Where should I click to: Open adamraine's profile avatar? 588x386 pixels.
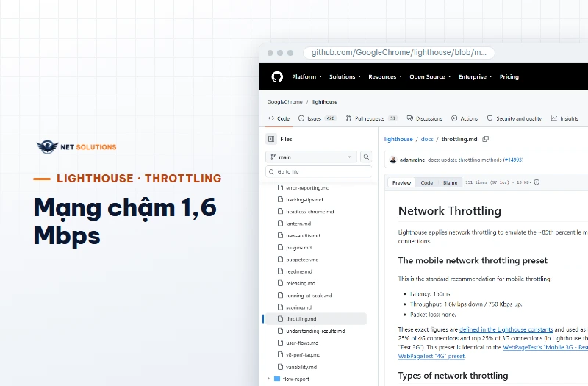tap(393, 160)
